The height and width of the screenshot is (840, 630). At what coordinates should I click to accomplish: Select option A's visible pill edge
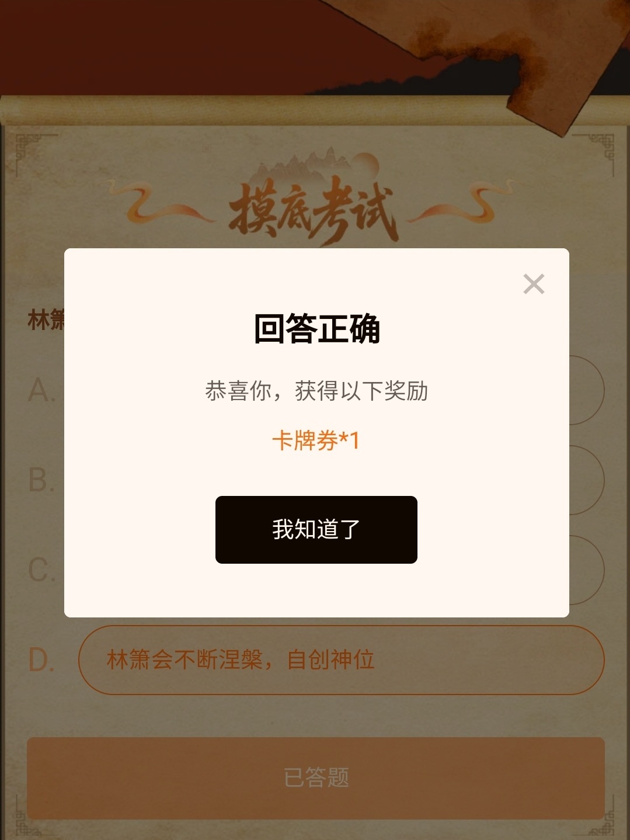point(587,390)
